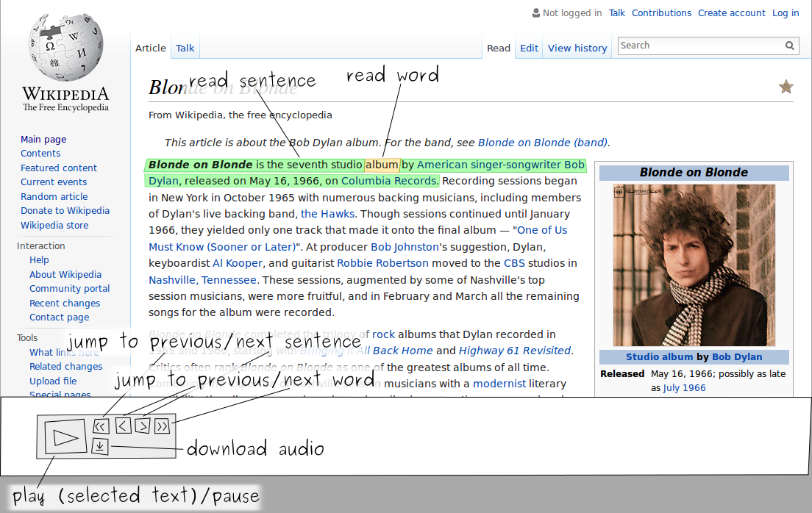Viewport: 812px width, 513px height.
Task: Open the View history tab
Action: click(577, 49)
